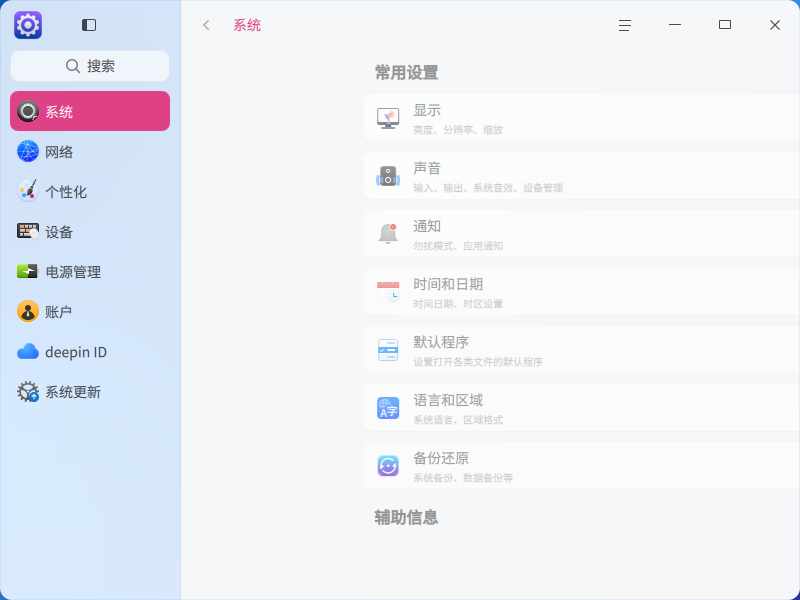Toggle the sidebar panel icon
This screenshot has height=600, width=800.
pos(89,25)
